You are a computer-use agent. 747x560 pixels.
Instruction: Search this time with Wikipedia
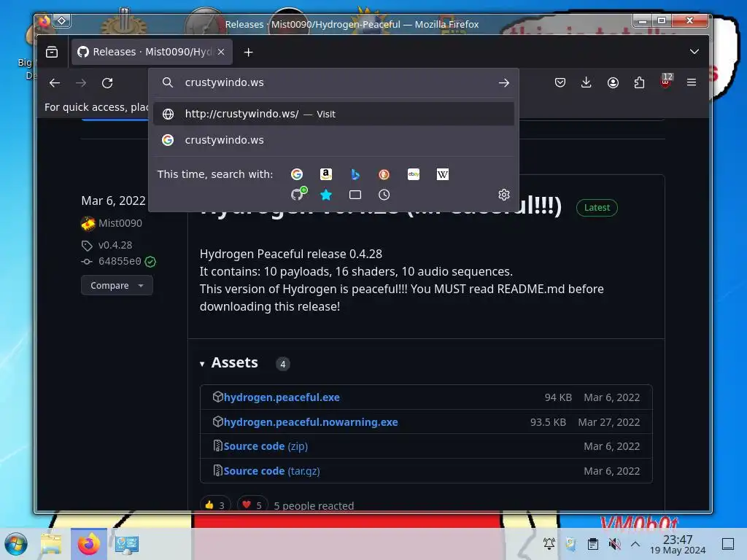click(443, 174)
